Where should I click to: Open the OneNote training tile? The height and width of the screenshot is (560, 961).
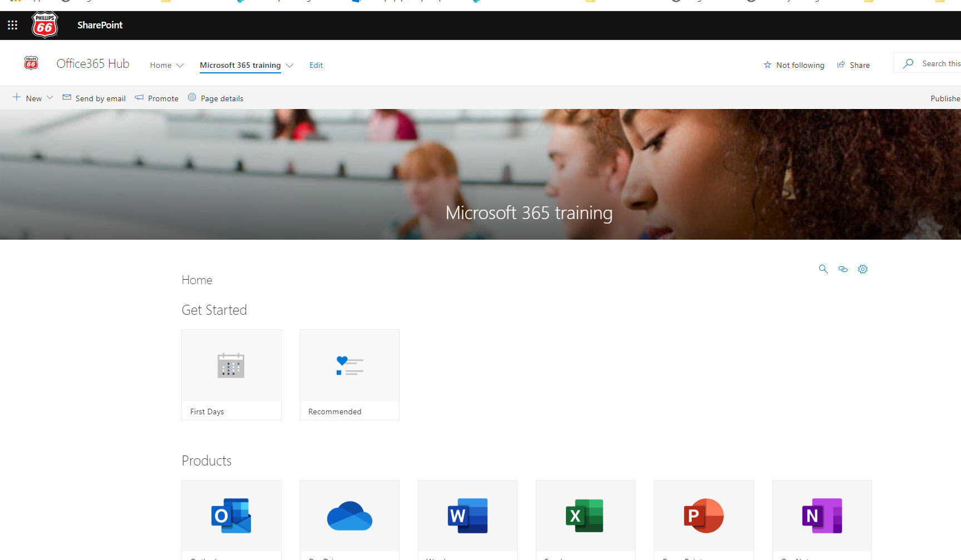click(x=822, y=516)
